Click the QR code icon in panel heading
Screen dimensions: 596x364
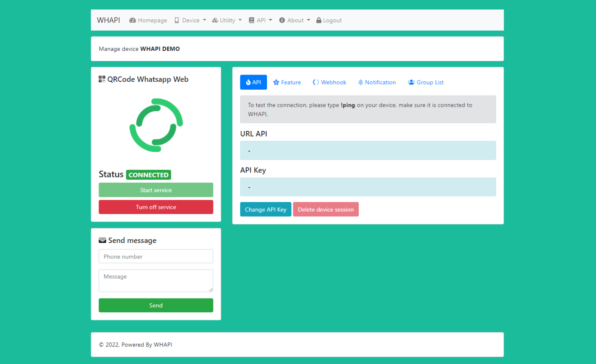(x=102, y=79)
